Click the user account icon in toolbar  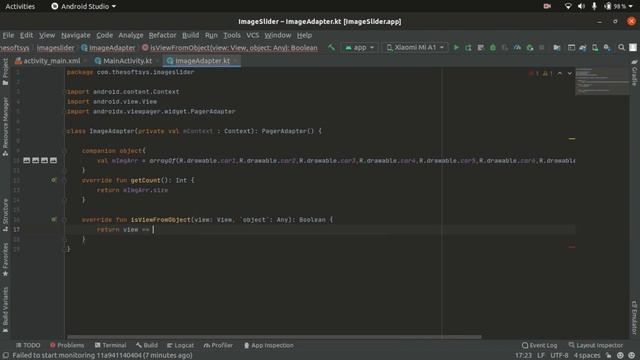(633, 48)
